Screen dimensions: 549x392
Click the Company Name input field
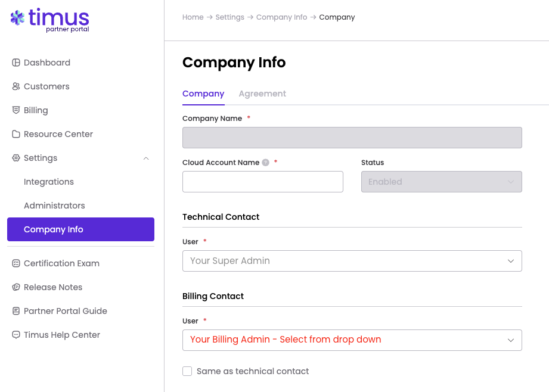(x=352, y=138)
